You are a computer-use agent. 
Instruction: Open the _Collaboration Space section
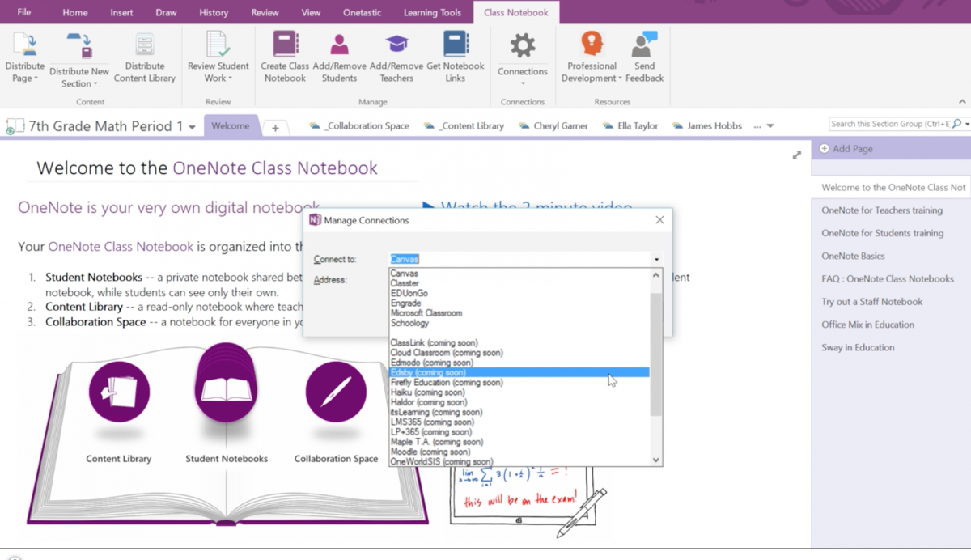tap(359, 126)
